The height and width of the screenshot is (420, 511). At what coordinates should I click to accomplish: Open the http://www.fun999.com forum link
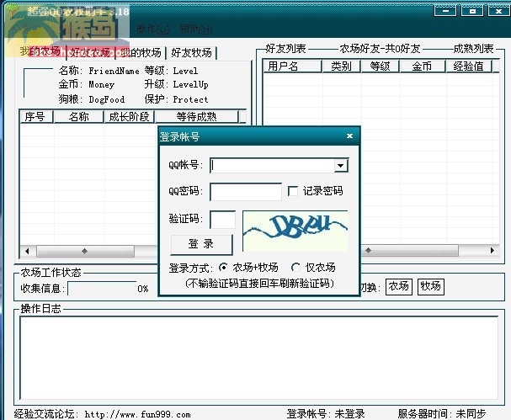point(137,414)
